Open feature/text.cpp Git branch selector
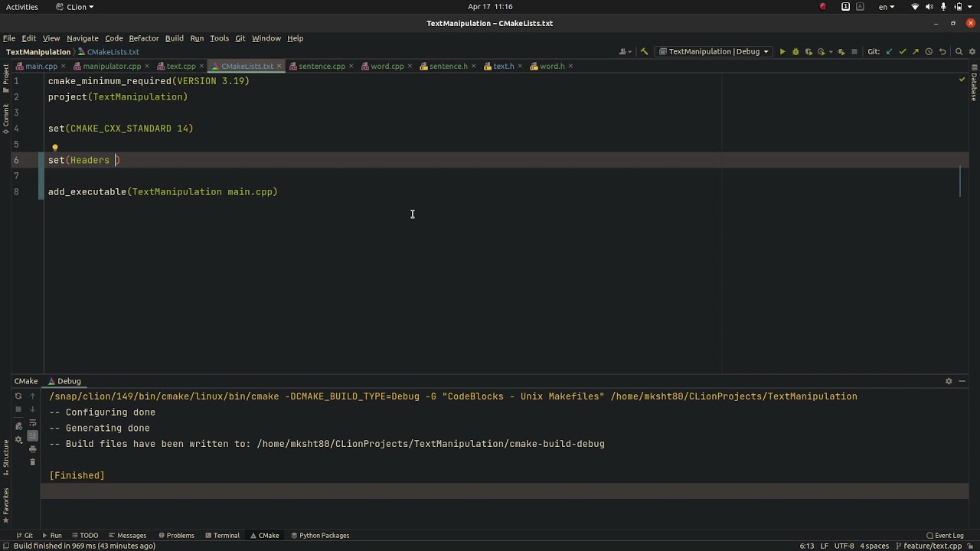The image size is (980, 551). pyautogui.click(x=929, y=546)
